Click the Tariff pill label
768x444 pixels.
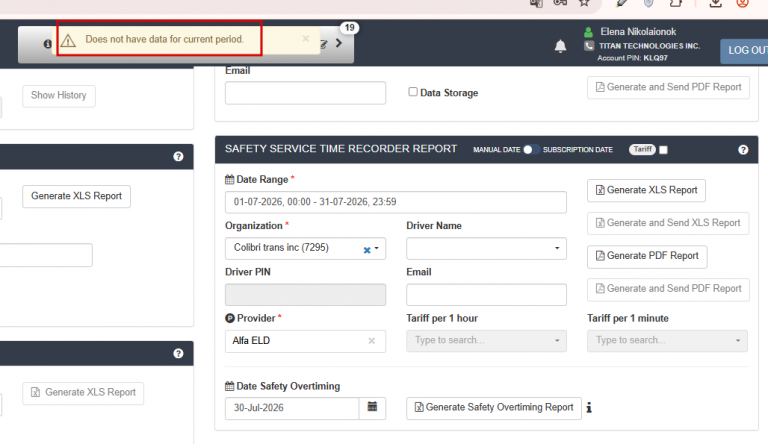[x=643, y=149]
